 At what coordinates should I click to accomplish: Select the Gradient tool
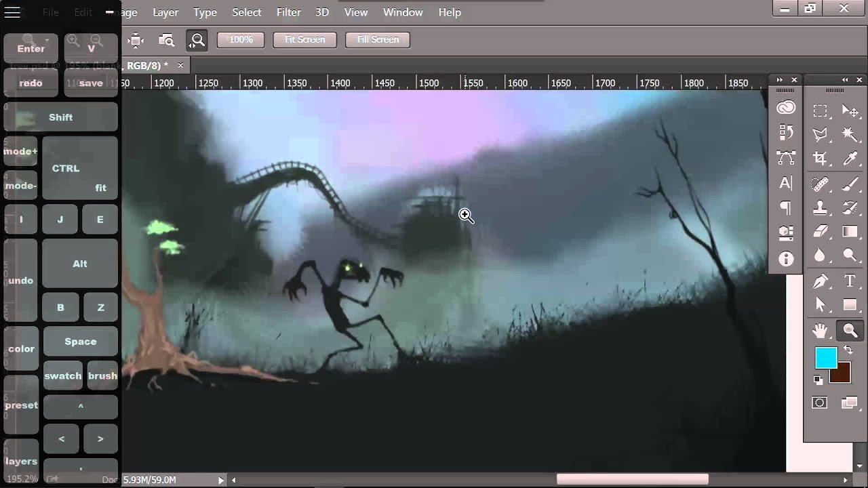[x=850, y=232]
